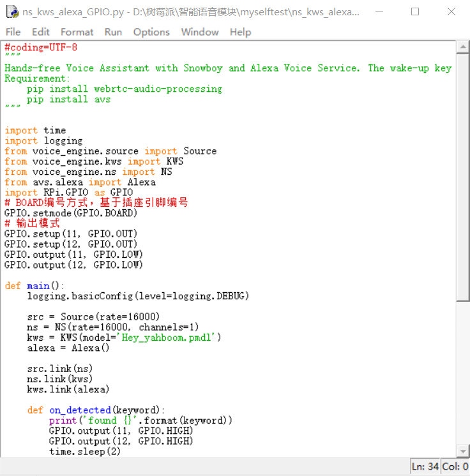Viewport: 470px width, 476px height.
Task: Click 'import RPi.GPIO as GPIO' line
Action: point(69,192)
